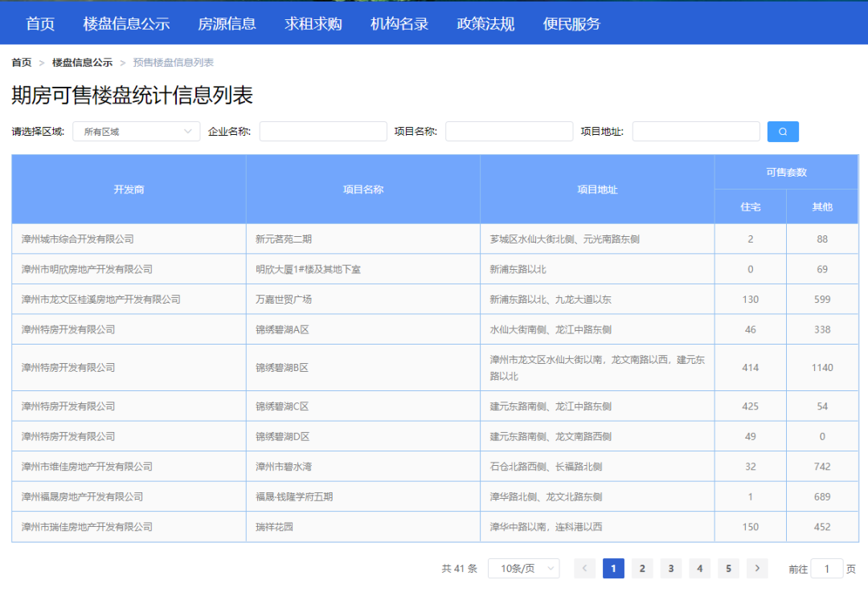Select 求租求购 navigation item
Viewport: 868px width, 600px height.
coord(313,24)
